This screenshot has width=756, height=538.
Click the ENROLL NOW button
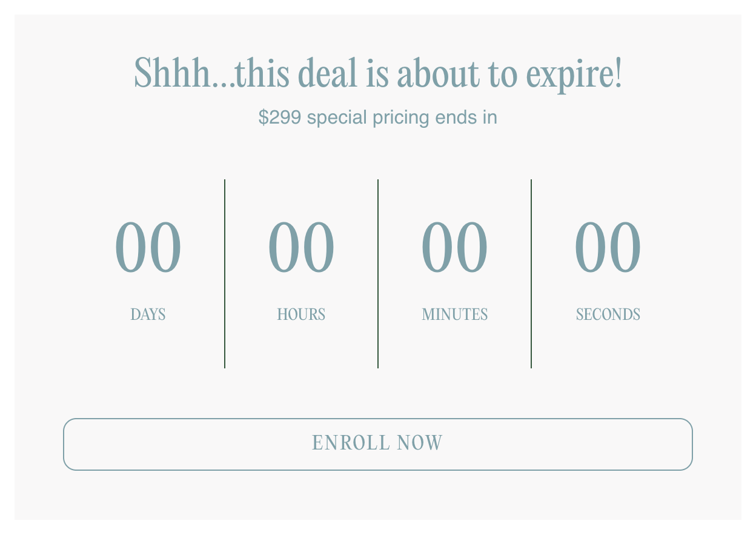(378, 444)
